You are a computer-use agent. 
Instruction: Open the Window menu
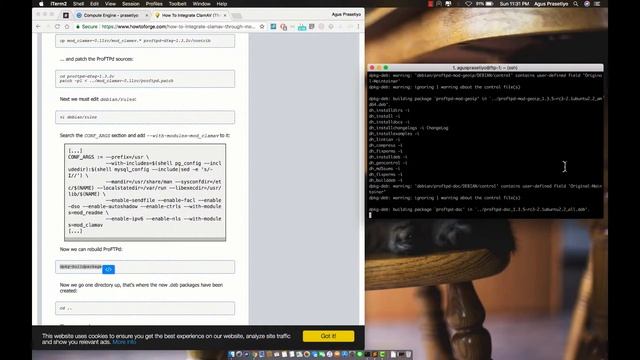202,4
